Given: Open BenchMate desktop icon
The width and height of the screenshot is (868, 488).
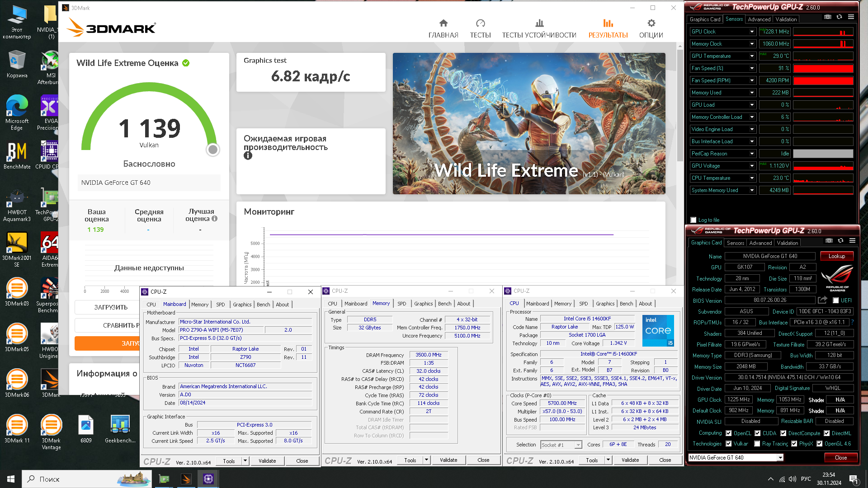Looking at the screenshot, I should (17, 155).
